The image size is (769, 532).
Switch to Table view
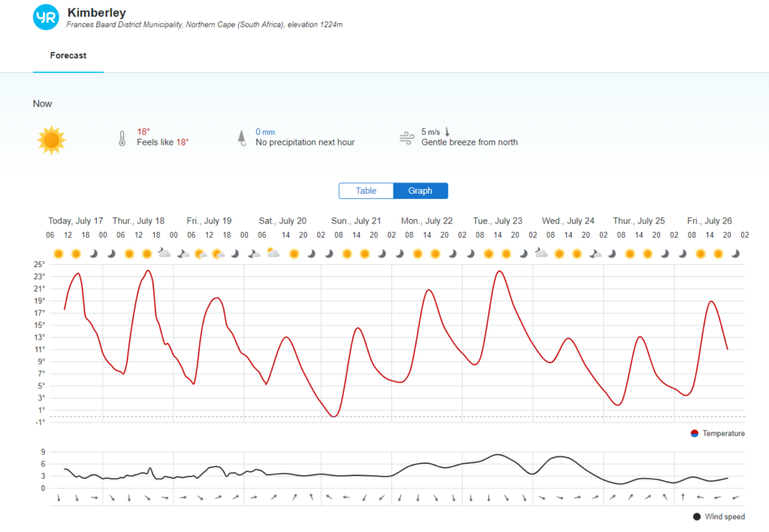tap(366, 191)
